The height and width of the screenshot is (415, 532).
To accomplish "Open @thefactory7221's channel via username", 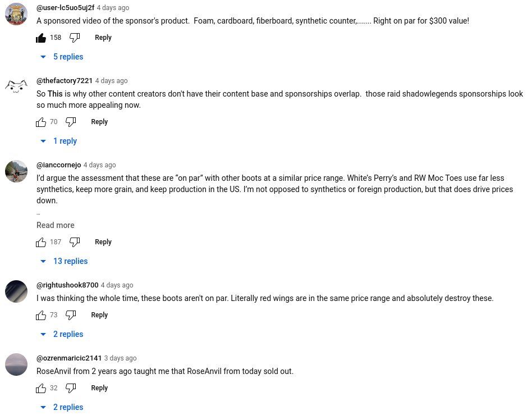I will point(65,81).
